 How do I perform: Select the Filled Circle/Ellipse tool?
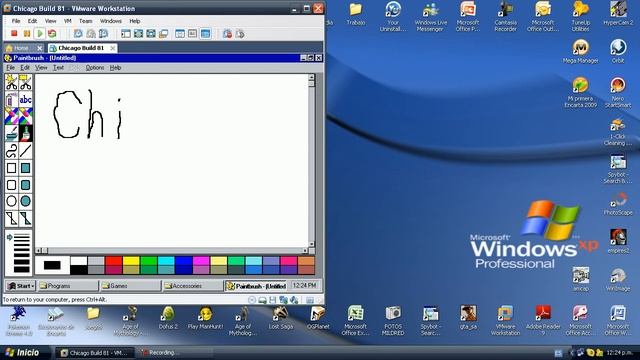coord(25,201)
